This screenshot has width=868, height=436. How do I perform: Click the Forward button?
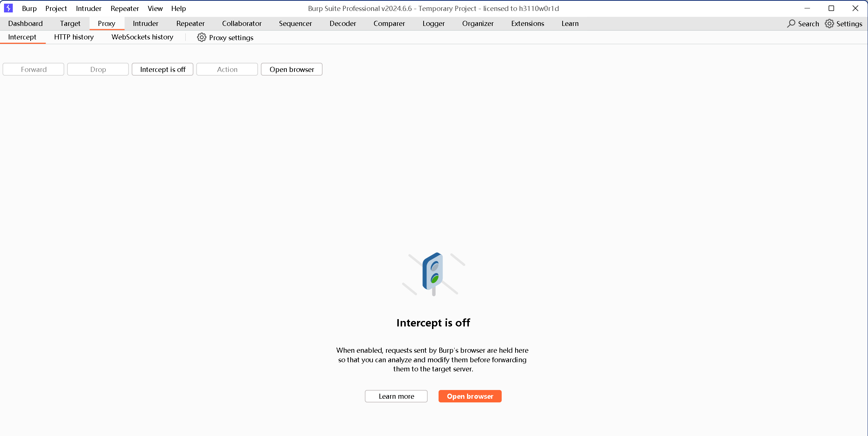[x=34, y=69]
